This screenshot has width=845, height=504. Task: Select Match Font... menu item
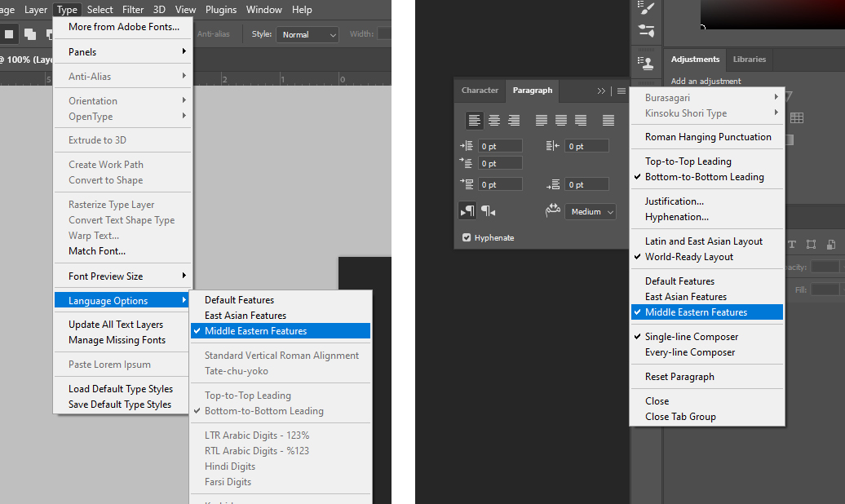tap(123, 251)
